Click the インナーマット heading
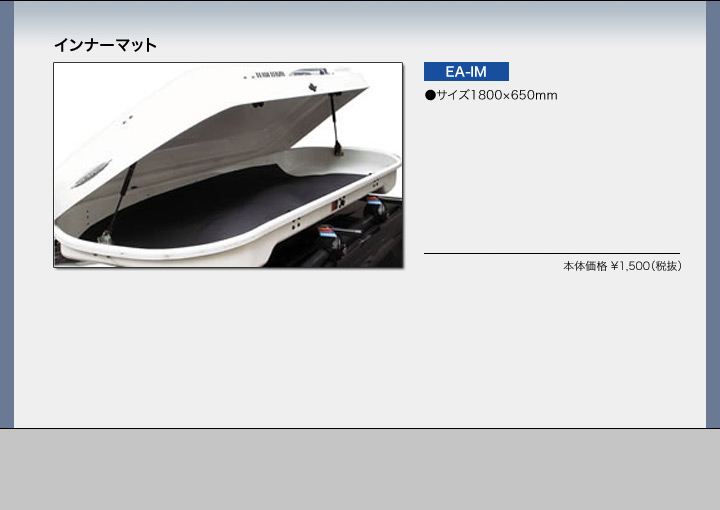This screenshot has height=510, width=720. click(106, 45)
